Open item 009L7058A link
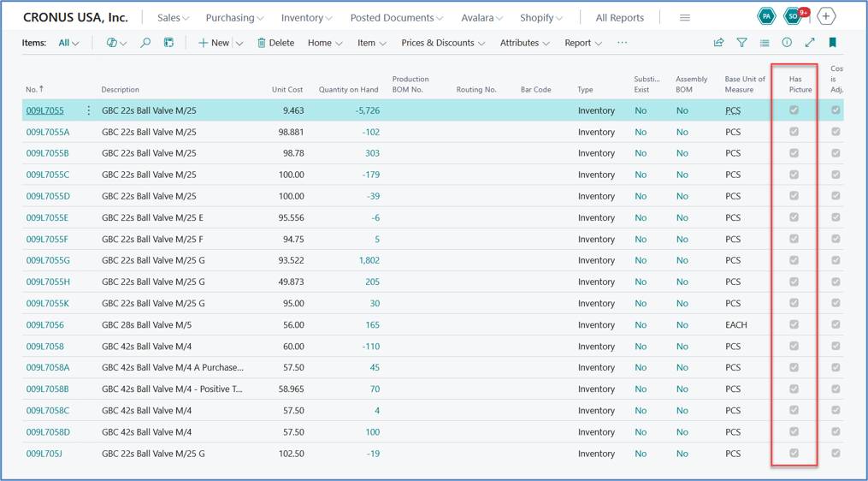Screen dimensions: 868x481 pos(48,368)
